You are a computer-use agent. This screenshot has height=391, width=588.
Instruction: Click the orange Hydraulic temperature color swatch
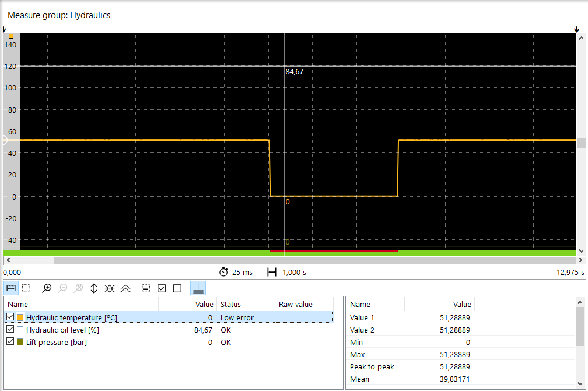click(x=20, y=317)
